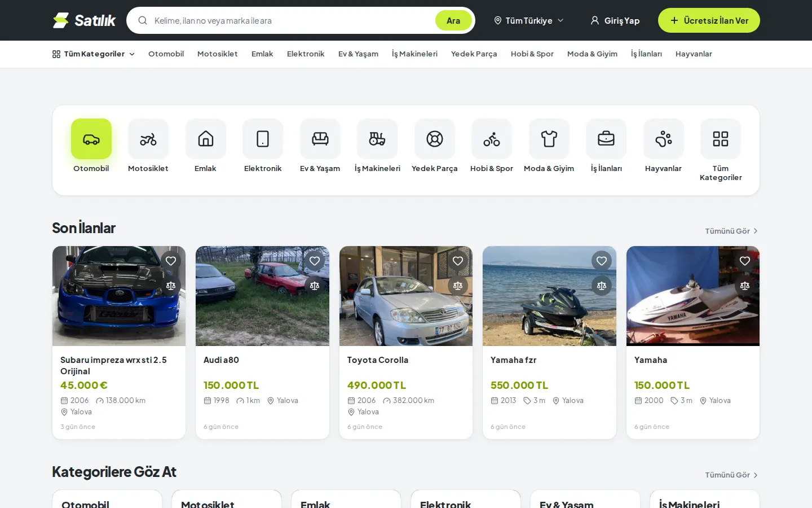This screenshot has height=508, width=812.
Task: Click the Satılık logo
Action: (x=84, y=20)
